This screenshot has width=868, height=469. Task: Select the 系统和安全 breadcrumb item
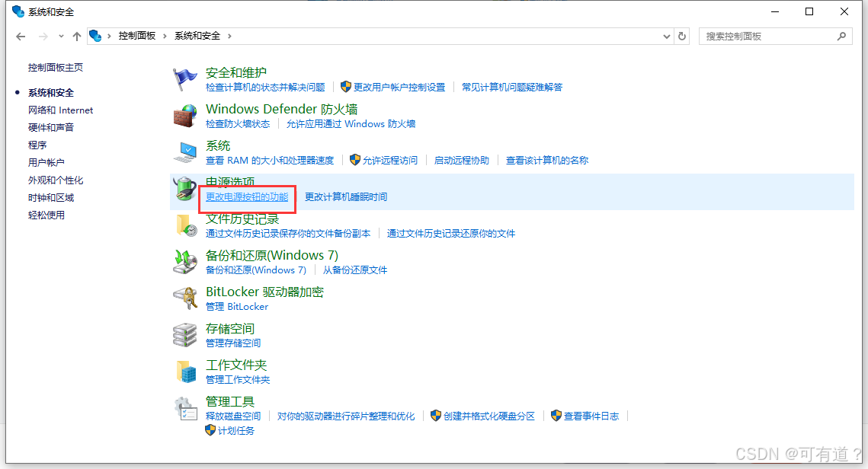pos(197,36)
